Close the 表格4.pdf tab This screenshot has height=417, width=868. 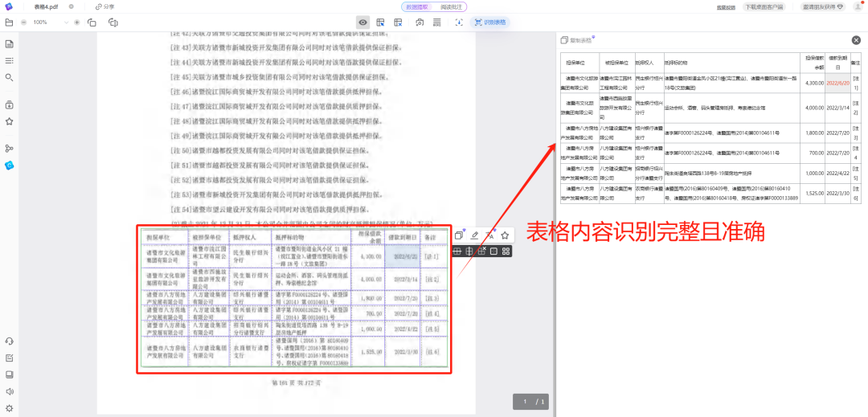[x=72, y=6]
